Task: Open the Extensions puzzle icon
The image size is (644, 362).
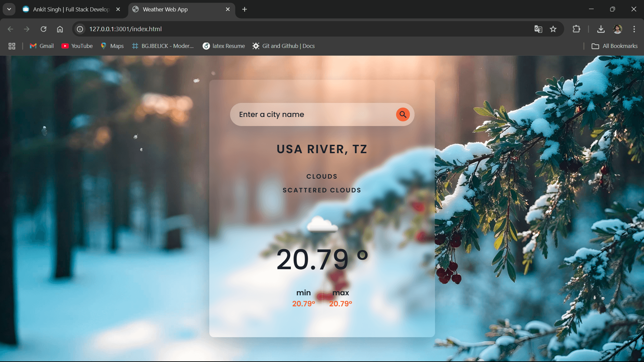Action: click(576, 29)
